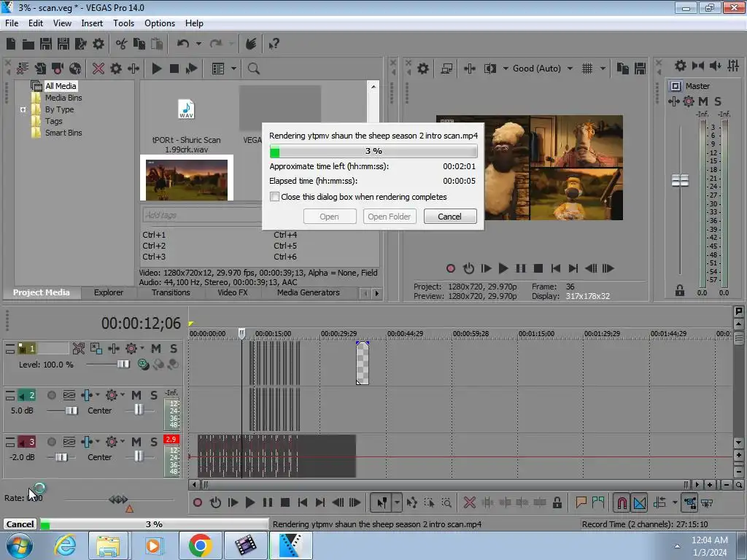Click Play in the video preview transport
The width and height of the screenshot is (747, 560).
(x=503, y=268)
